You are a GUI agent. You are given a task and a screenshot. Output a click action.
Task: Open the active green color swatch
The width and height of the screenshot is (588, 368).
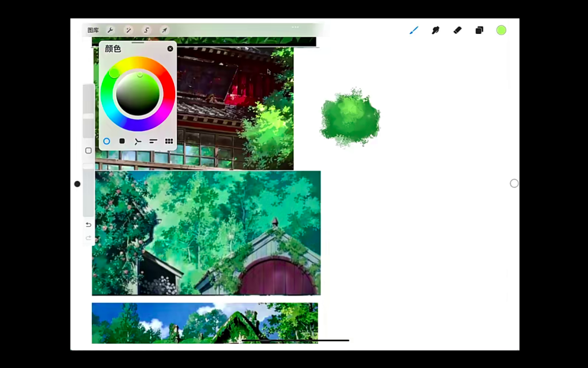(501, 30)
